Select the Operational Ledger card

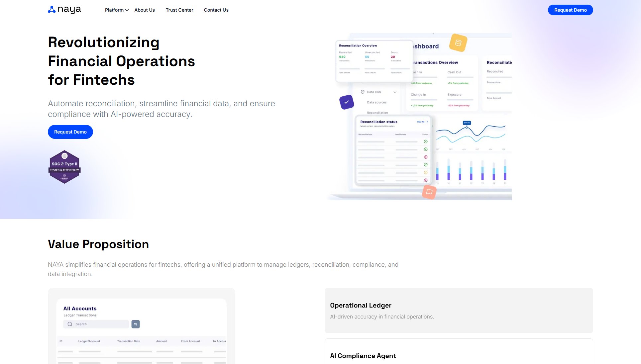[459, 310]
